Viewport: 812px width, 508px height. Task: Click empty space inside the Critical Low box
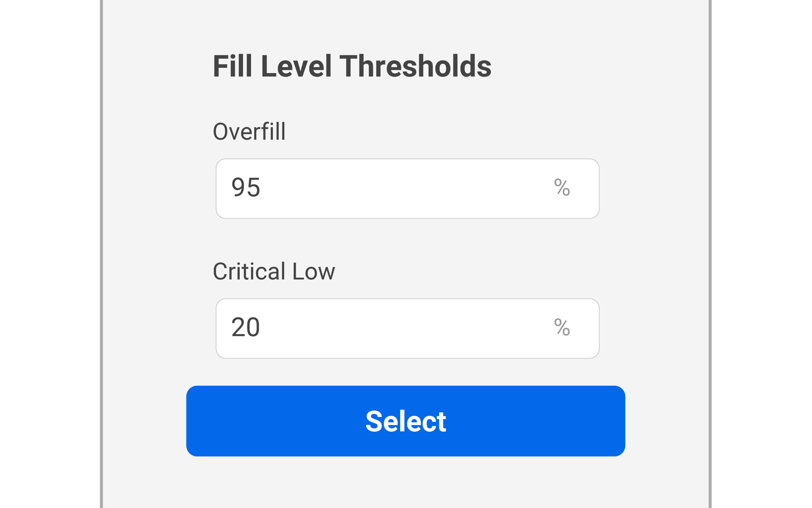406,328
